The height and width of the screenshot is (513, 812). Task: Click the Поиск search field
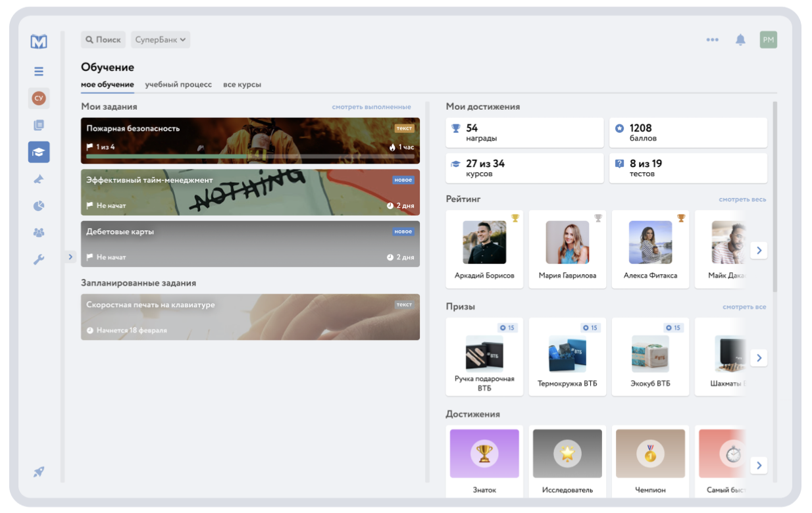(x=103, y=39)
